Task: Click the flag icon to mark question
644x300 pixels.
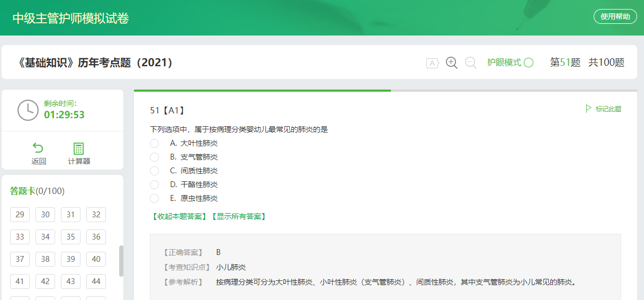Action: 588,109
